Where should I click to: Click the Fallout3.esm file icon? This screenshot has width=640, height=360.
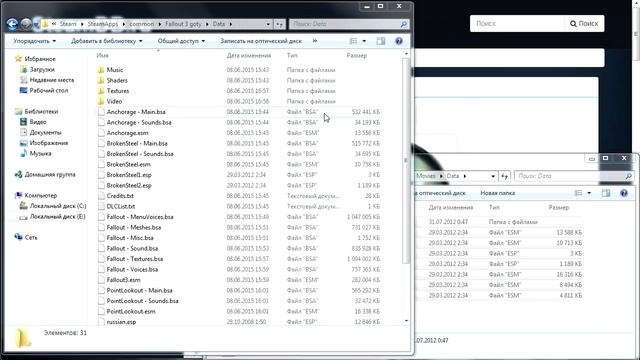(101, 280)
